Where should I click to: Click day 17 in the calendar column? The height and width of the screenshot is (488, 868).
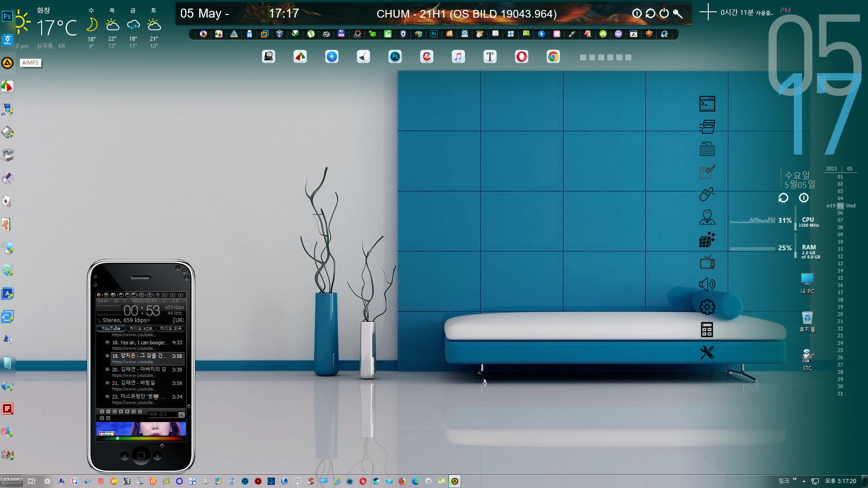(x=840, y=292)
